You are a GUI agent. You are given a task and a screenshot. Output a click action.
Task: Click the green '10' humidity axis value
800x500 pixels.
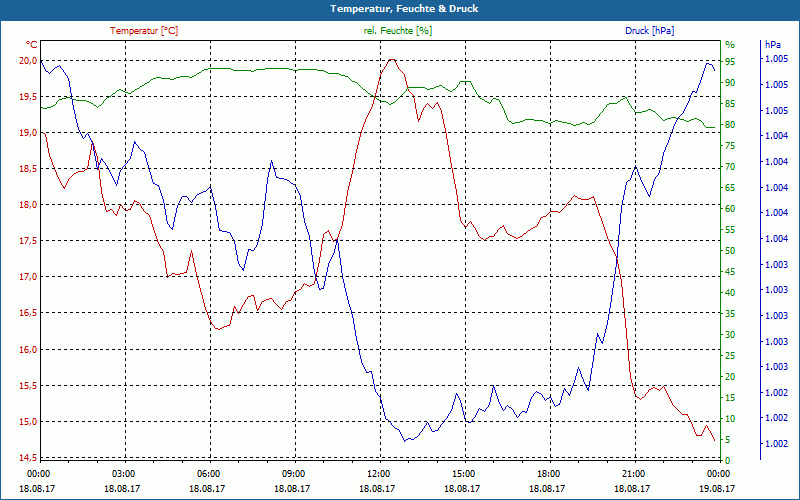pyautogui.click(x=730, y=419)
